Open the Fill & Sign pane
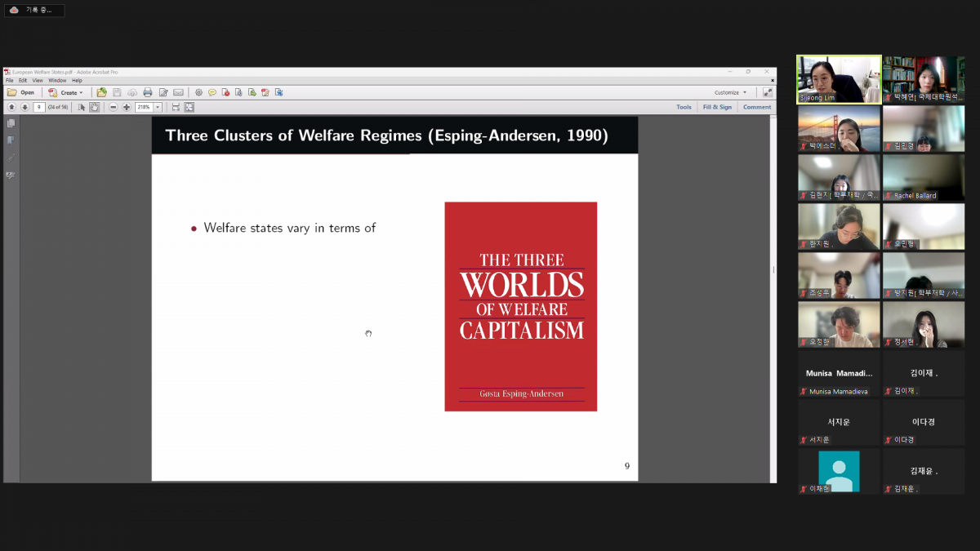The height and width of the screenshot is (551, 980). click(716, 107)
